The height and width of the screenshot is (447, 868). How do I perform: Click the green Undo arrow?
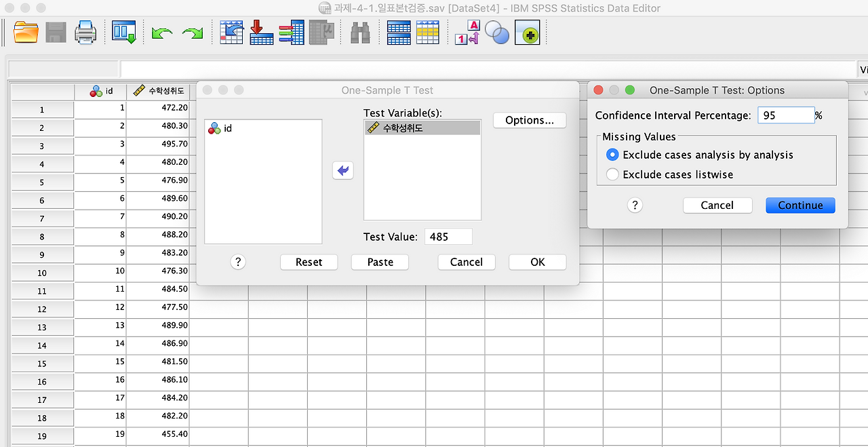[x=162, y=33]
